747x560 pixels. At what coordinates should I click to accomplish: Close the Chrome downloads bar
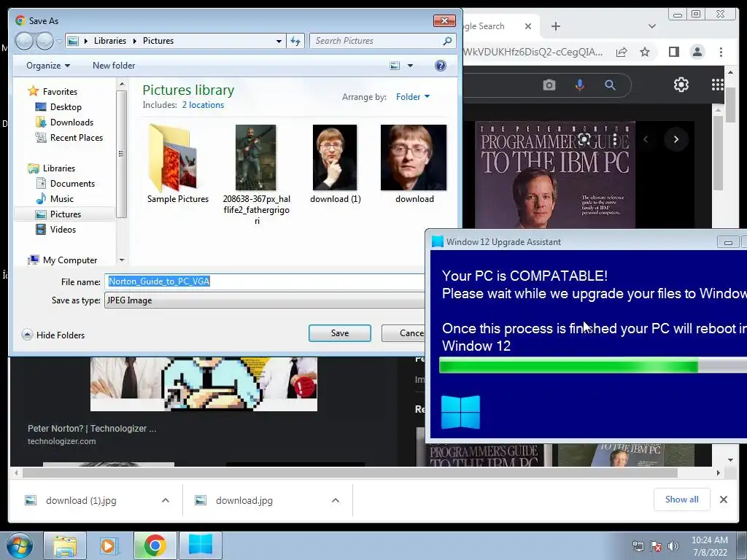tap(723, 499)
